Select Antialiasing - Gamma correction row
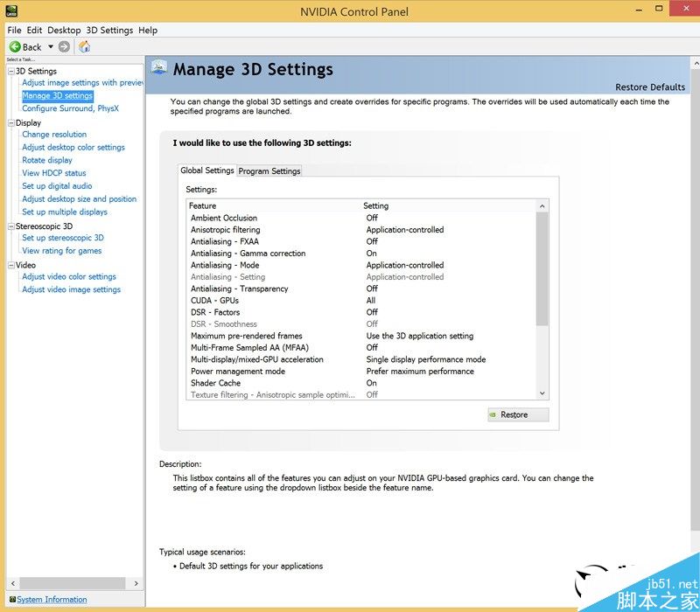 (x=361, y=254)
